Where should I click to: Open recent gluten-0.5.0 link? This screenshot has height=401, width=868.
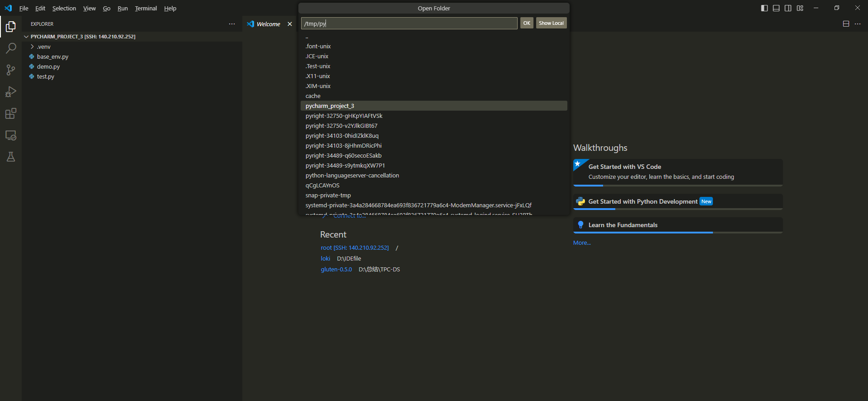(x=336, y=269)
